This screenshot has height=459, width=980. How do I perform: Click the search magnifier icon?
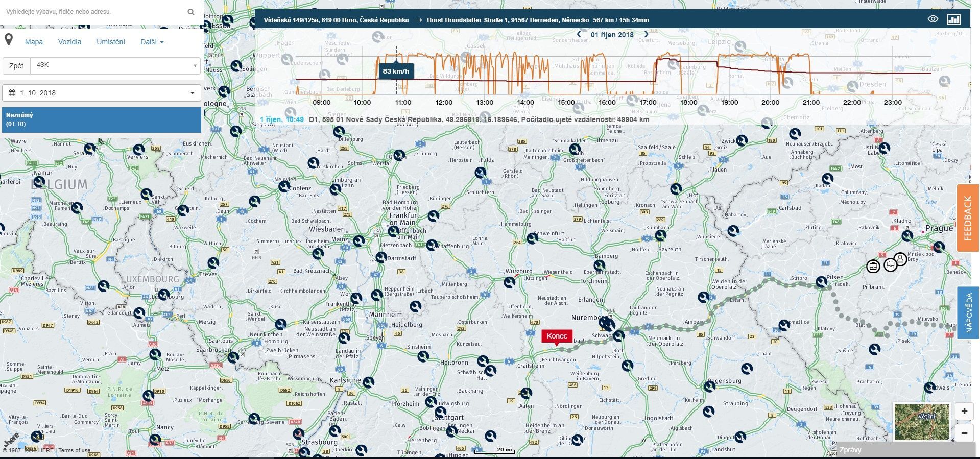[x=190, y=12]
